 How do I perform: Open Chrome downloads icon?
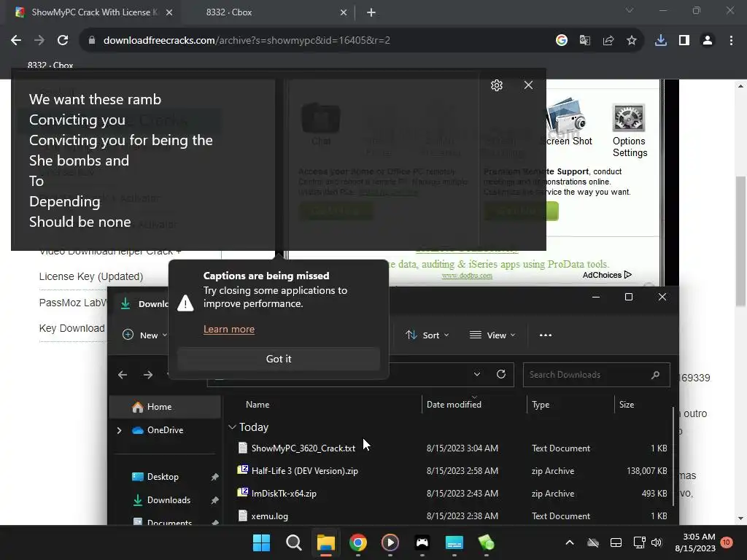click(661, 41)
